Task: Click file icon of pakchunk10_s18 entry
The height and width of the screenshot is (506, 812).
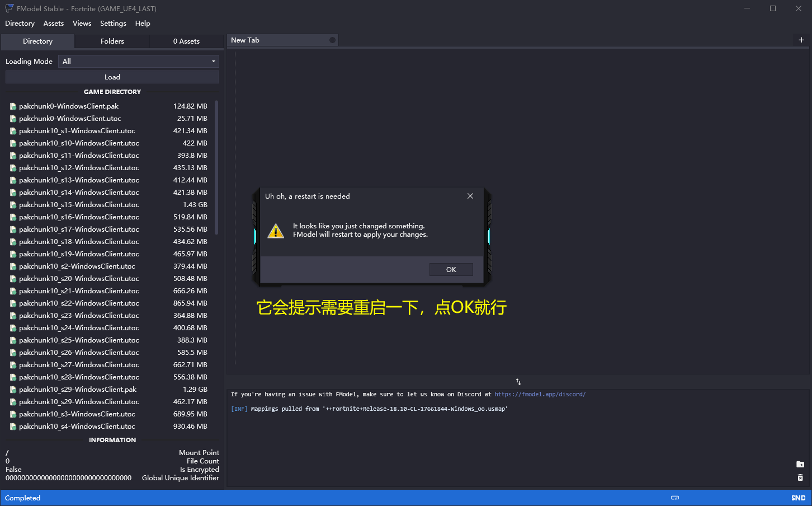Action: tap(13, 242)
